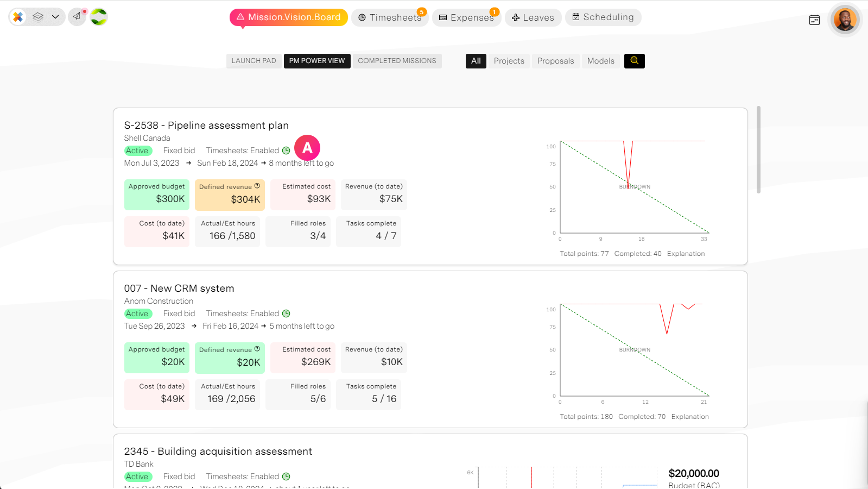
Task: Click Revenue (to date) $75K tile
Action: pyautogui.click(x=374, y=195)
